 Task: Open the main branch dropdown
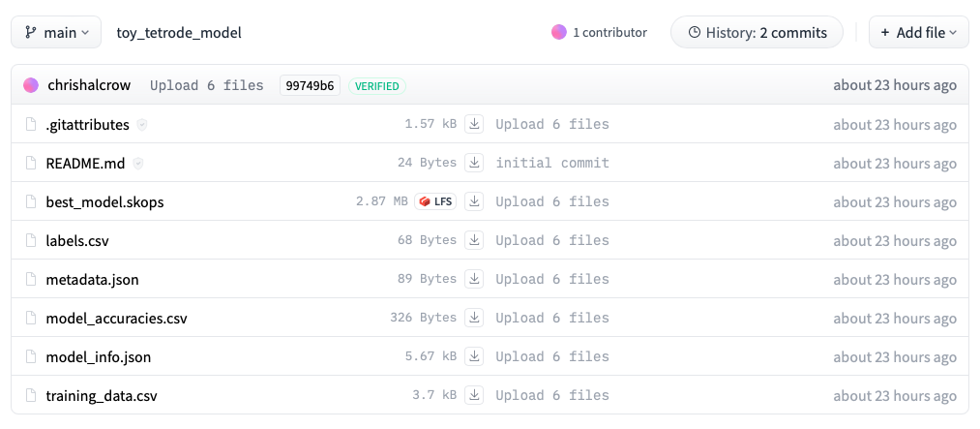tap(56, 32)
